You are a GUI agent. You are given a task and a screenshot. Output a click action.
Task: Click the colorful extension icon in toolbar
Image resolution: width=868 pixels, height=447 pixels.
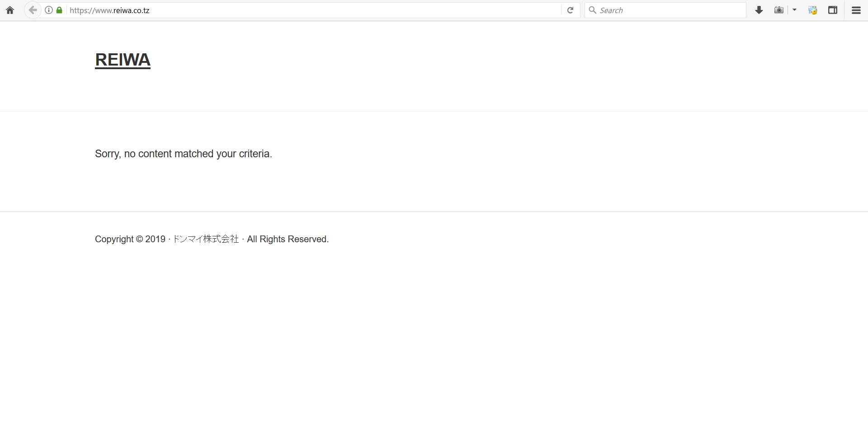click(x=812, y=10)
